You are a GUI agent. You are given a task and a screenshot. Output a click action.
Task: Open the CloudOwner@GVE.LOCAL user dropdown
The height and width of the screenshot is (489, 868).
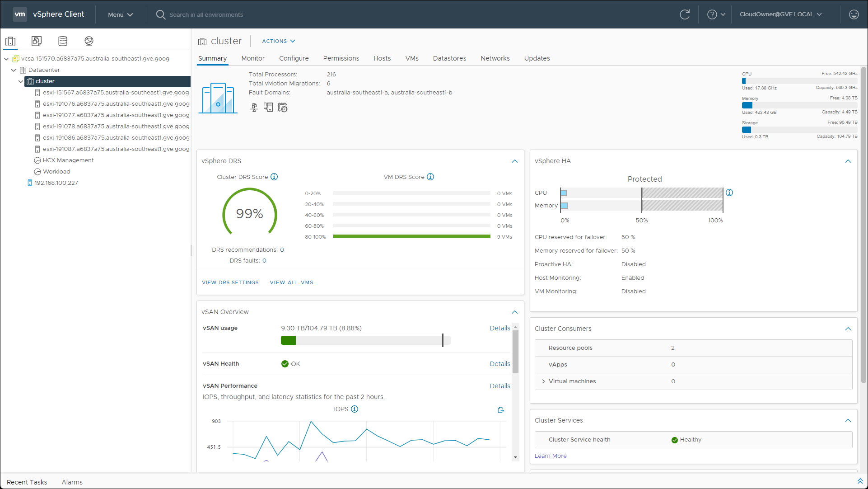[x=780, y=14]
